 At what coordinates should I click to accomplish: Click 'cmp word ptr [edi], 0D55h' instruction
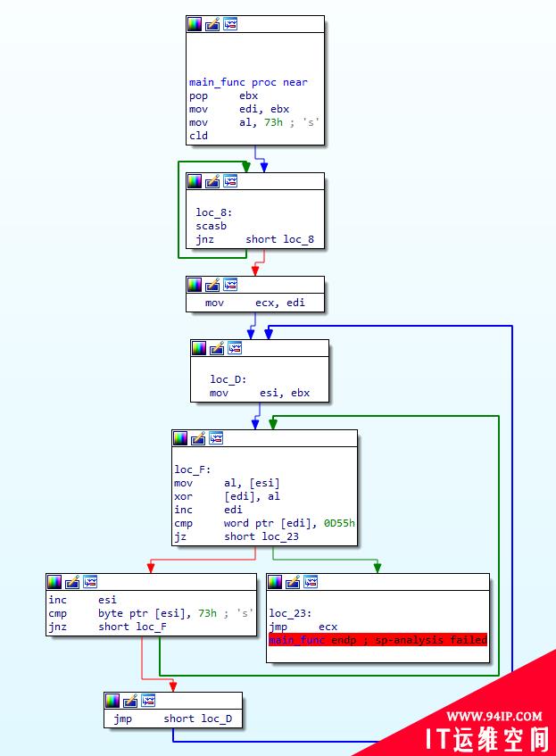[264, 523]
